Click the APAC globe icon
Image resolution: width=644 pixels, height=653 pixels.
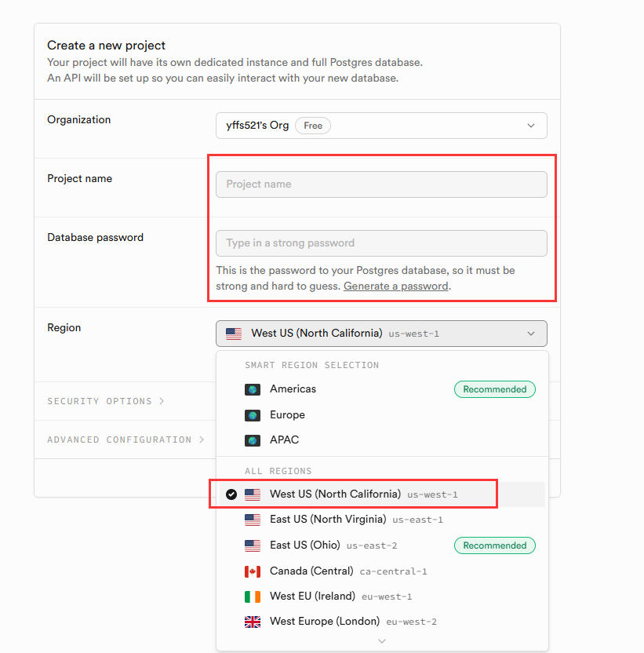pyautogui.click(x=253, y=440)
